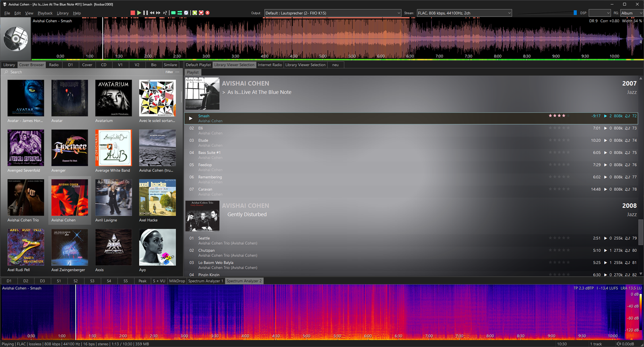Click the Cover Browser search field

tap(85, 72)
